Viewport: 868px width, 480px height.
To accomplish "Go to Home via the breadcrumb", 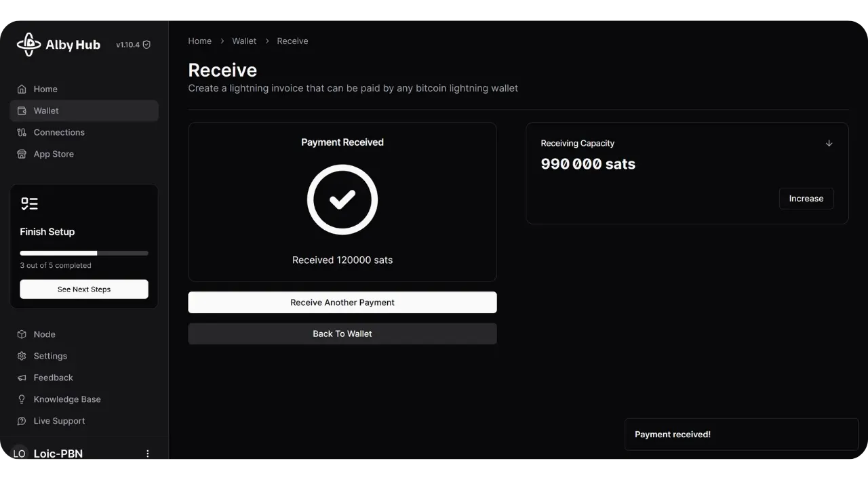I will [200, 41].
